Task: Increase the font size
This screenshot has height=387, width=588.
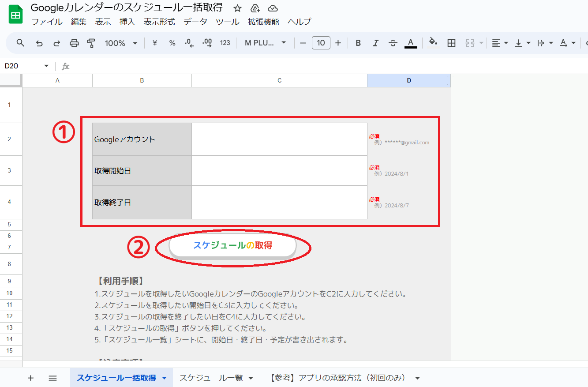Action: point(338,43)
